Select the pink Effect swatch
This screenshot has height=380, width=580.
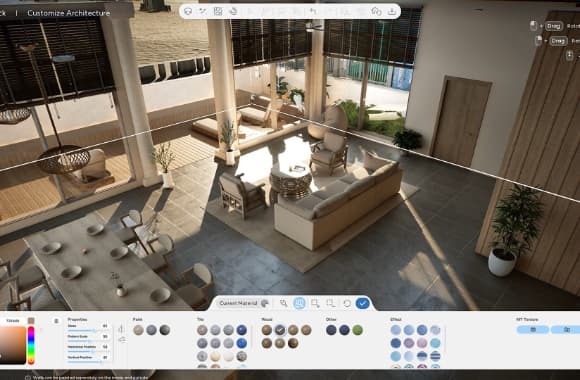[x=422, y=343]
